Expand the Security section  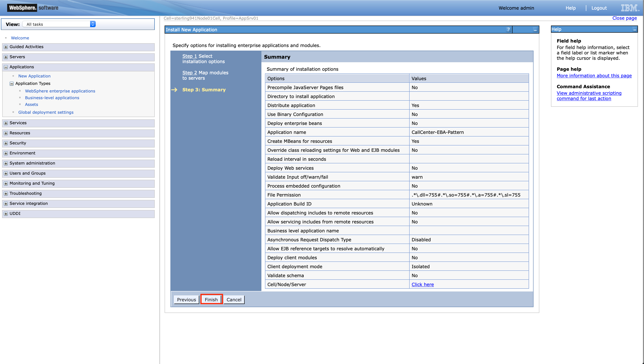6,143
